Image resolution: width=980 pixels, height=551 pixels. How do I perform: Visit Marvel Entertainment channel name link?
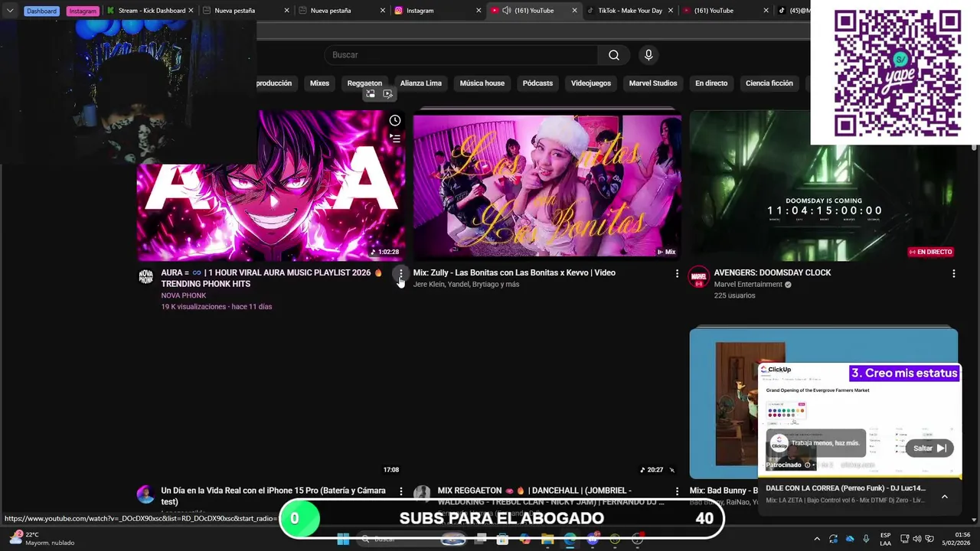[748, 284]
